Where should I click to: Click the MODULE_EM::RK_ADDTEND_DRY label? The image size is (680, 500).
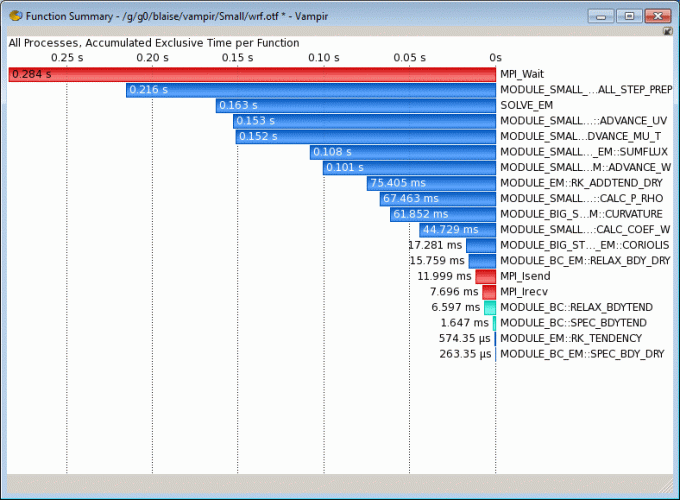(581, 183)
